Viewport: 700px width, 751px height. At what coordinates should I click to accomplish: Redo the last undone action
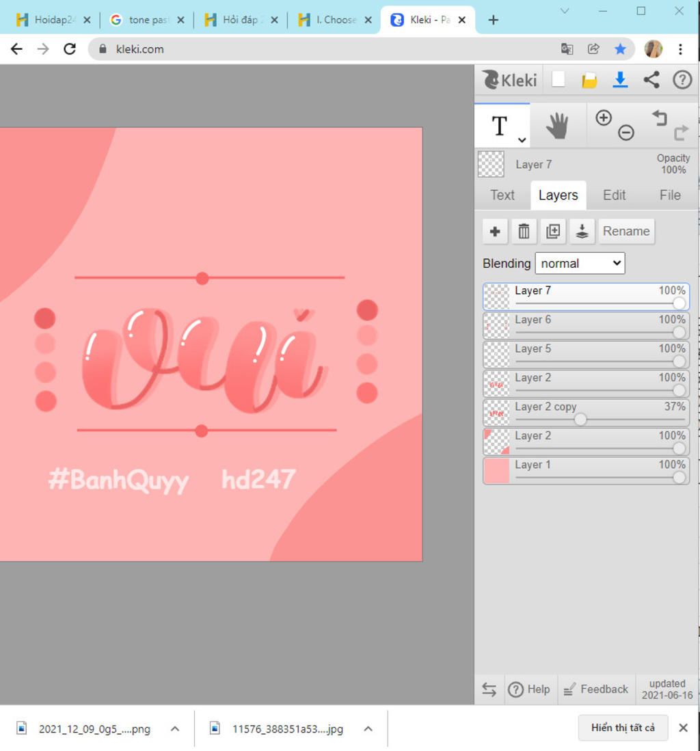pos(681,133)
